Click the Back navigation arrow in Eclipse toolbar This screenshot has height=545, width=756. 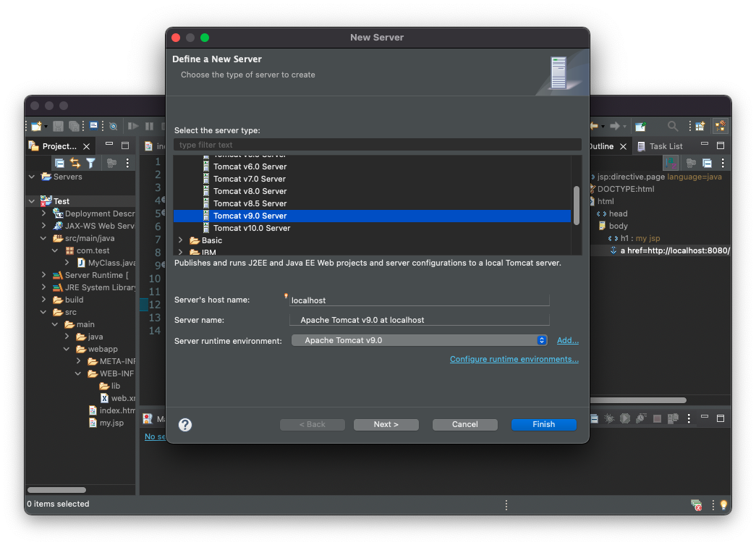(595, 126)
